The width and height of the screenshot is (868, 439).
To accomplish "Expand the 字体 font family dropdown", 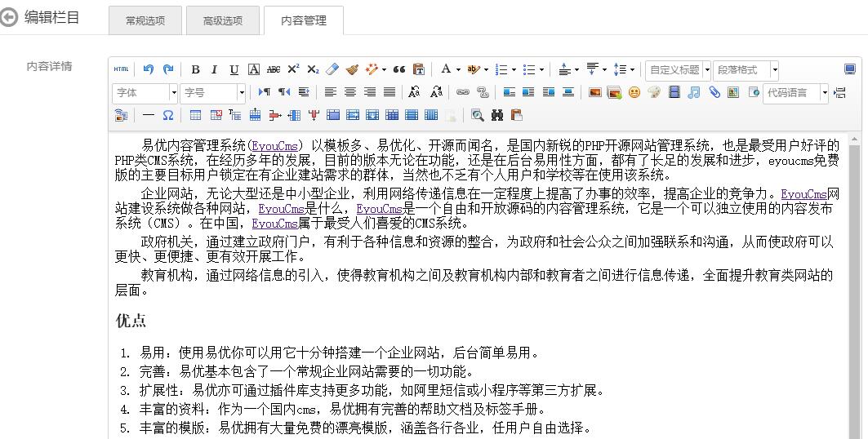I will (x=173, y=93).
